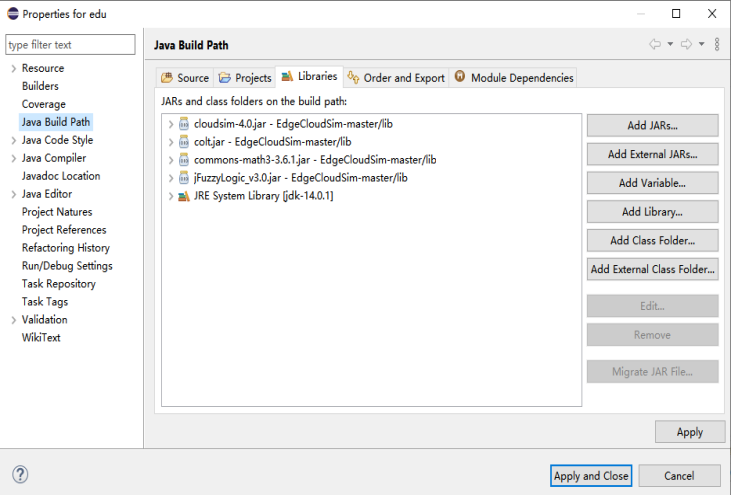Click the JRE System Library books icon
Image resolution: width=732 pixels, height=496 pixels.
pyautogui.click(x=183, y=196)
